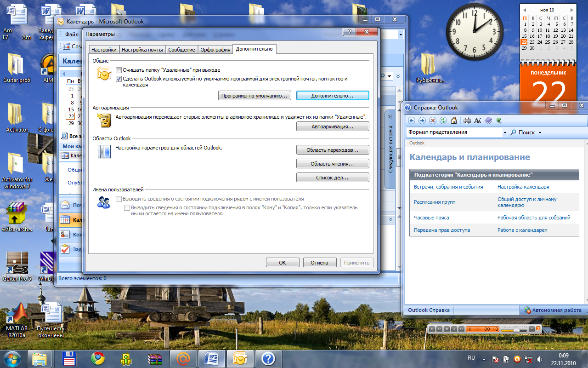588x368 pixels.
Task: Stop loading in Outlook Help toolbar
Action: pos(433,121)
